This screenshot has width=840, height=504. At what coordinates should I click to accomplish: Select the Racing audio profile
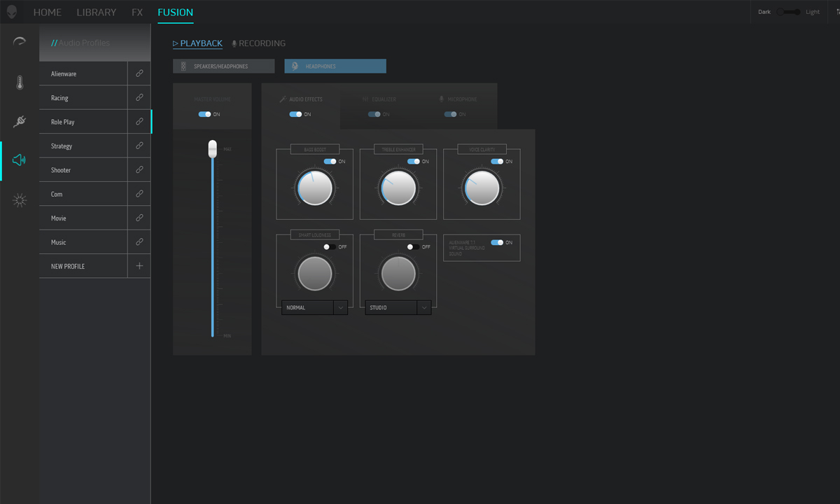[x=83, y=98]
